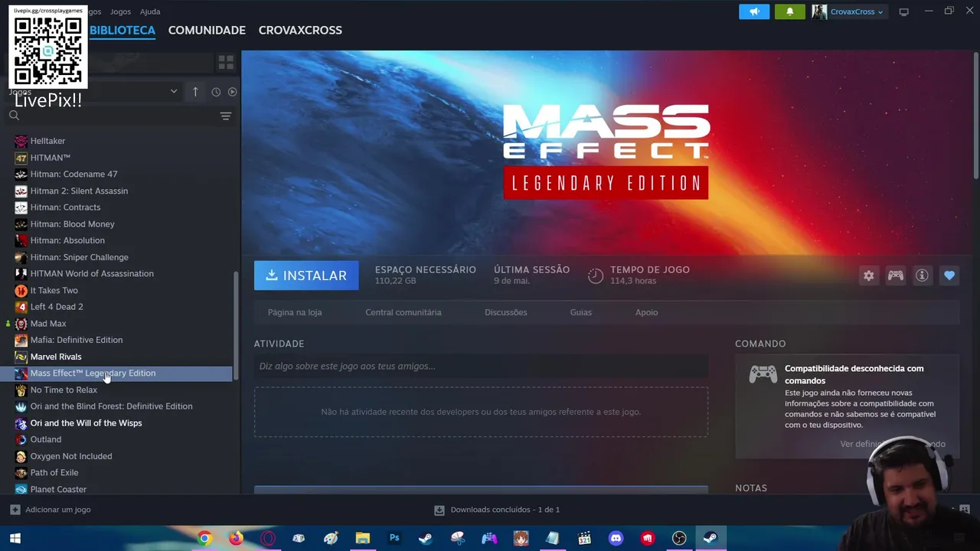Screen dimensions: 980x551
Task: Open Central comunitária link
Action: [x=403, y=312]
